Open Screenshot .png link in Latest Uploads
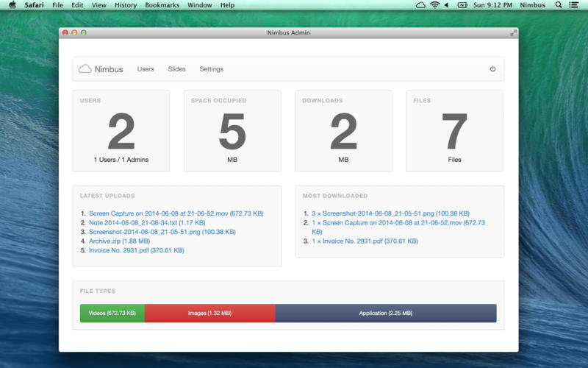 click(162, 232)
